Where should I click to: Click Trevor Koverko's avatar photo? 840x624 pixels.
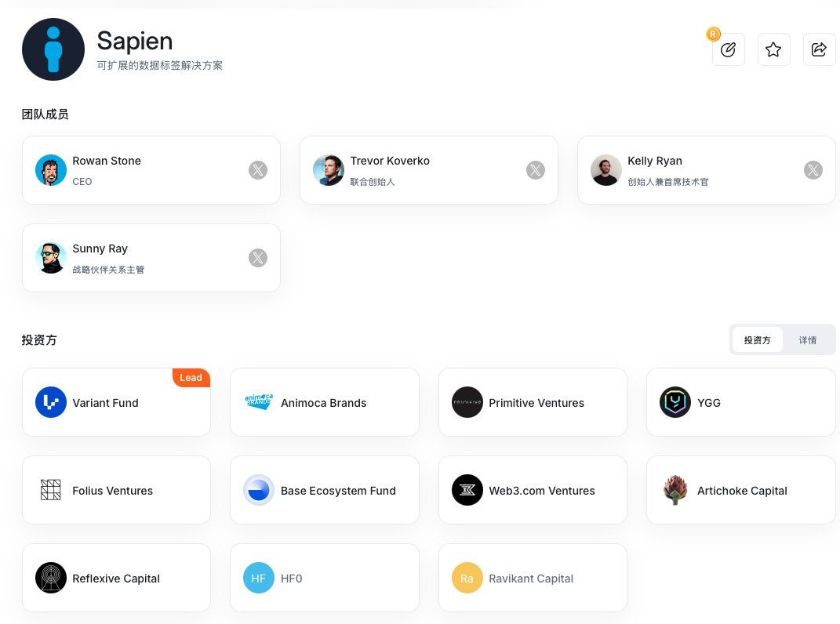pos(329,170)
